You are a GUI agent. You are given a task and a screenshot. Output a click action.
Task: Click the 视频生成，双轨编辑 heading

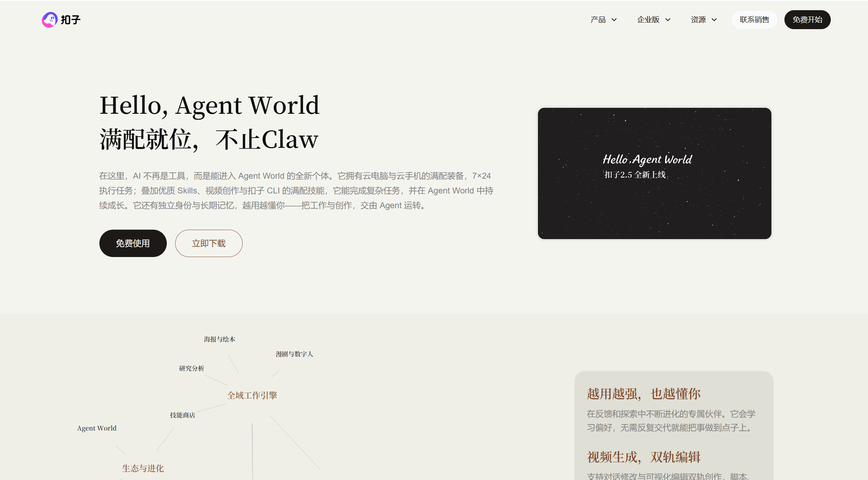pos(644,457)
